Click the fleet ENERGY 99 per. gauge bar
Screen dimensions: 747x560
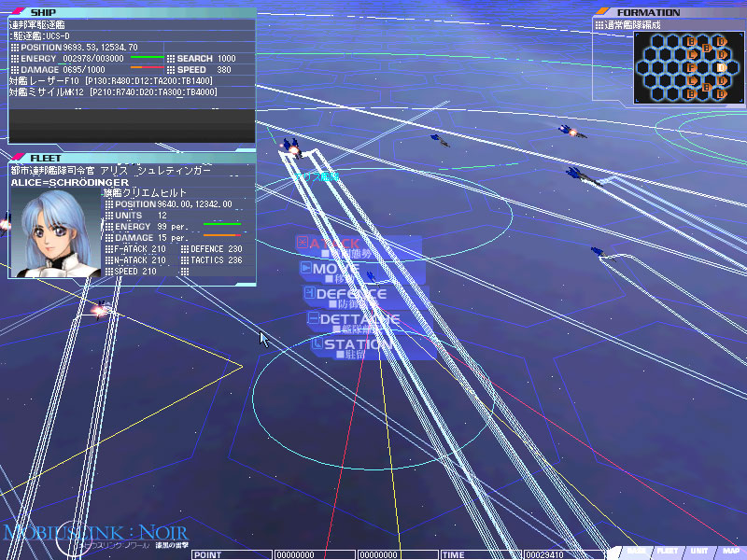pyautogui.click(x=222, y=224)
